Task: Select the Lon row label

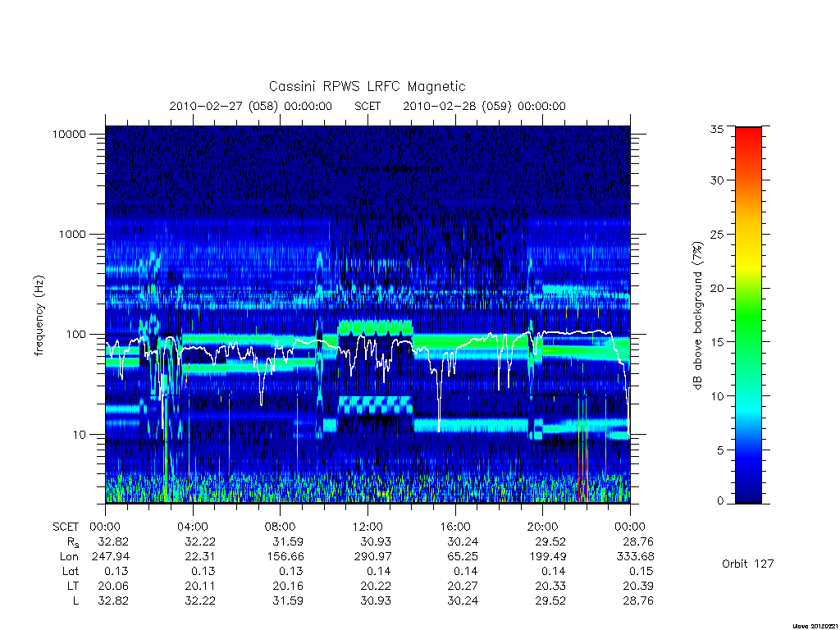Action: pos(69,557)
